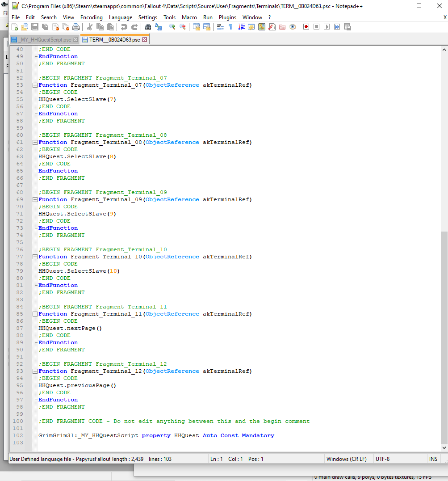
Task: Toggle the monitoring eye icon
Action: tap(293, 27)
